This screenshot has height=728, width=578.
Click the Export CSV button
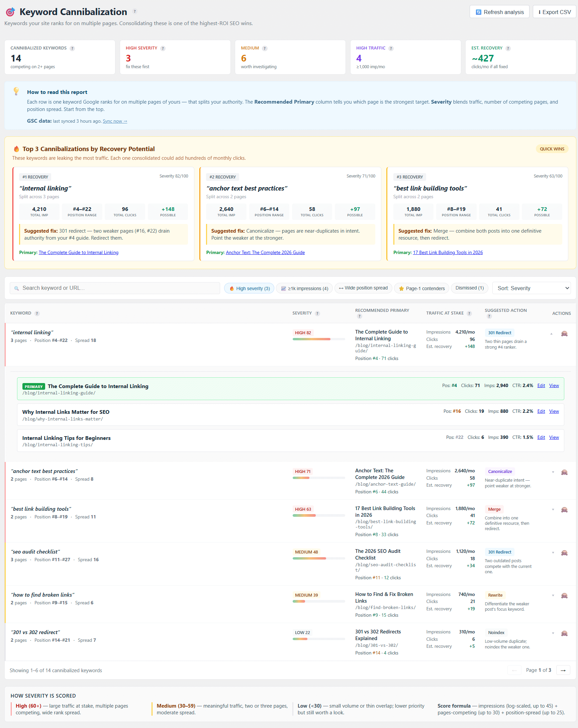tap(554, 12)
